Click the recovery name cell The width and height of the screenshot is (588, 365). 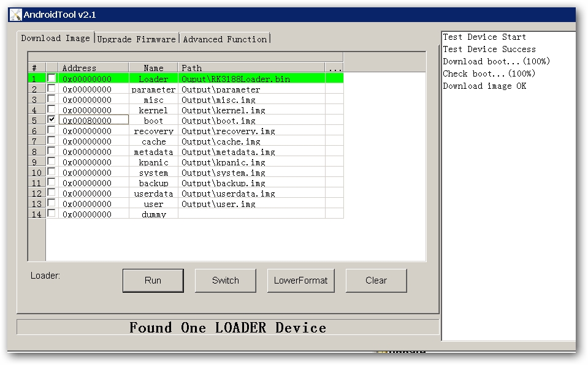pos(153,131)
